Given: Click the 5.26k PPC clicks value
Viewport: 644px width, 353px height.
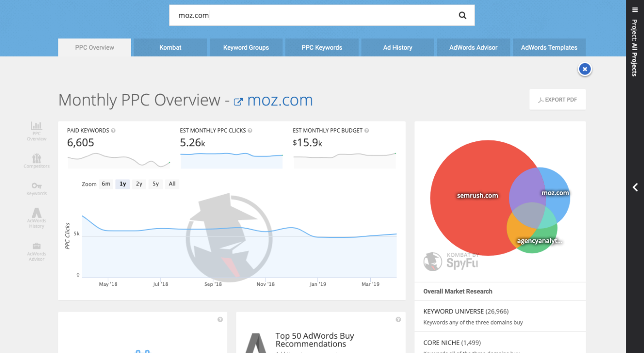Looking at the screenshot, I should [x=192, y=143].
